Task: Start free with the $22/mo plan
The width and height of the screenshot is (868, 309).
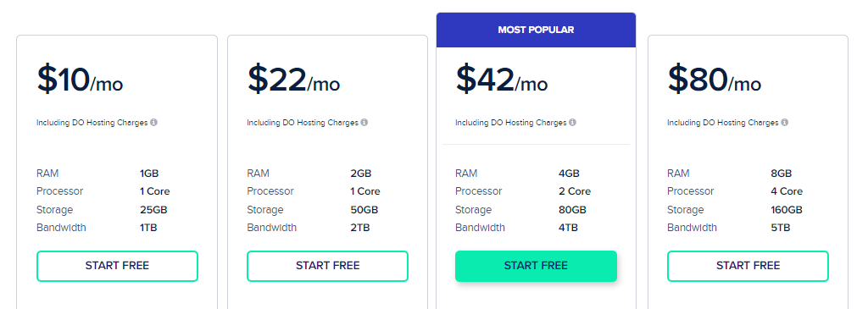Action: pyautogui.click(x=328, y=266)
